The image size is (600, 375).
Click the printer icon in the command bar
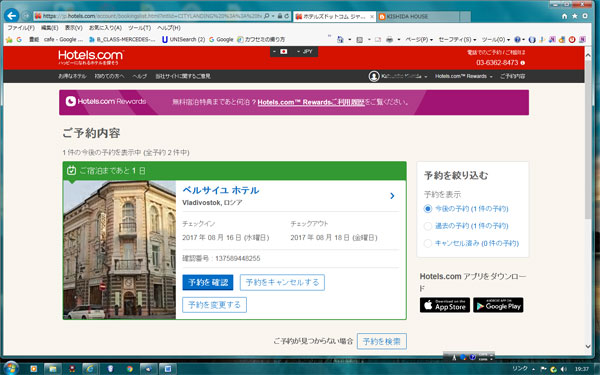click(x=389, y=39)
